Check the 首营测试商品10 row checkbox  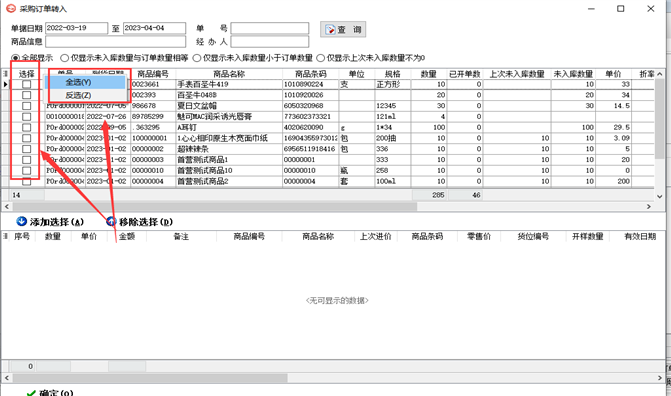tap(27, 170)
